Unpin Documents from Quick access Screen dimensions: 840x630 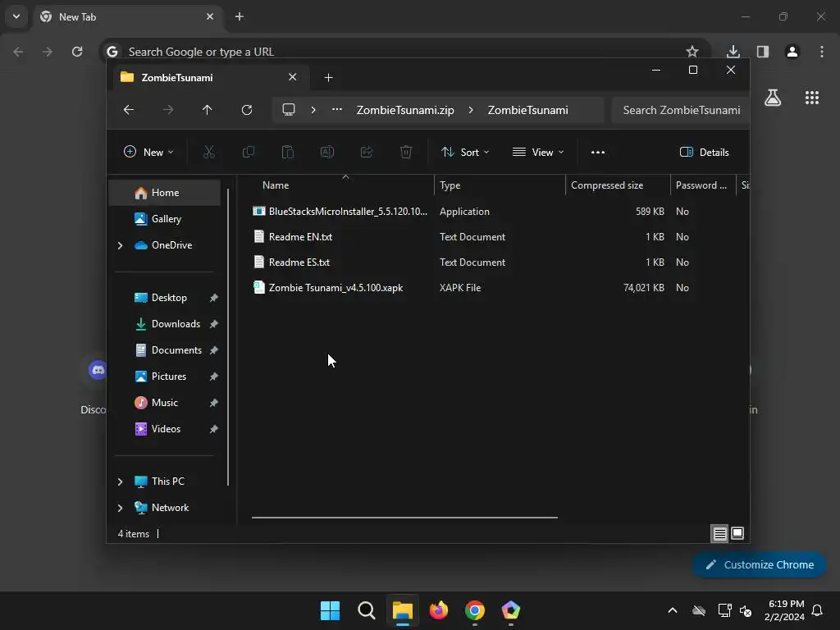(x=214, y=350)
